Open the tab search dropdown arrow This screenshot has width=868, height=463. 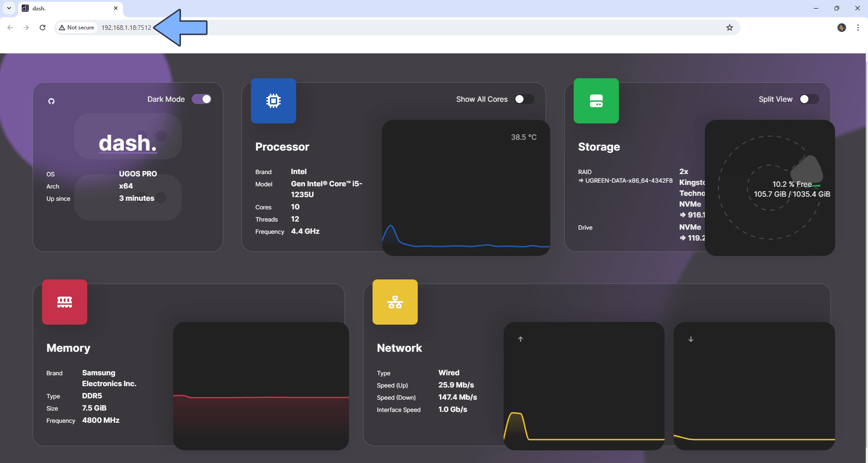pyautogui.click(x=9, y=8)
